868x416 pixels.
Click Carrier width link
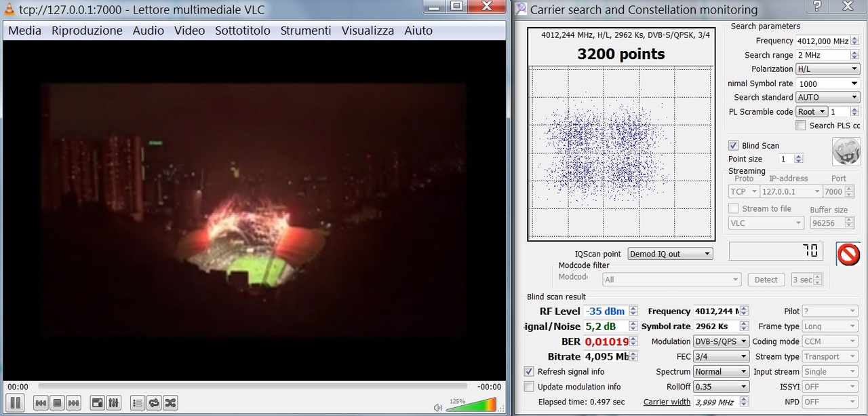667,402
